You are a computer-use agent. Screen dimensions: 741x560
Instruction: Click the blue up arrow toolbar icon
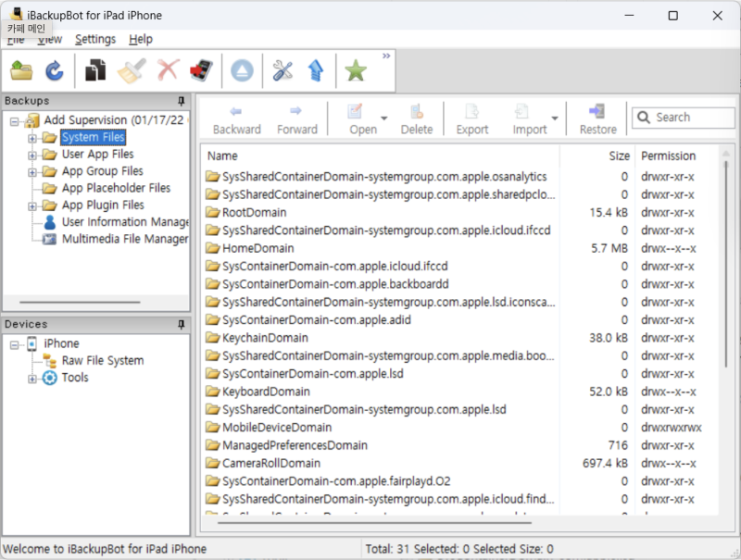click(x=315, y=70)
